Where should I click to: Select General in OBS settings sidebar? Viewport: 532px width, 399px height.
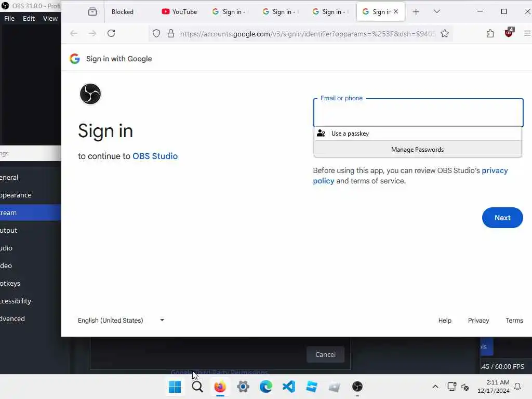(31, 178)
